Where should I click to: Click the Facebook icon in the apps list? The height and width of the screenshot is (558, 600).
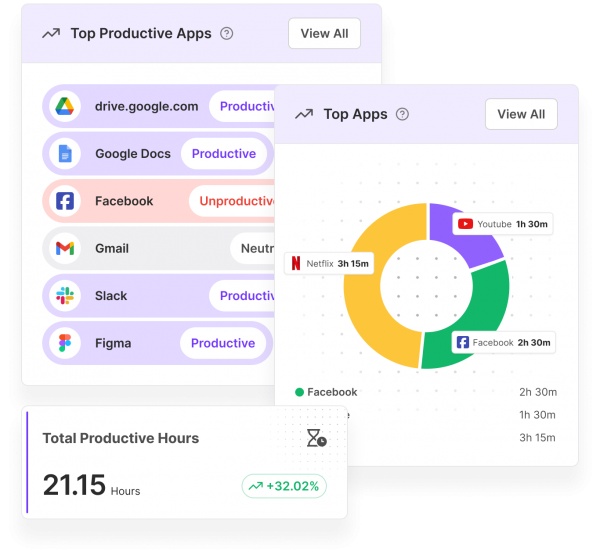65,201
